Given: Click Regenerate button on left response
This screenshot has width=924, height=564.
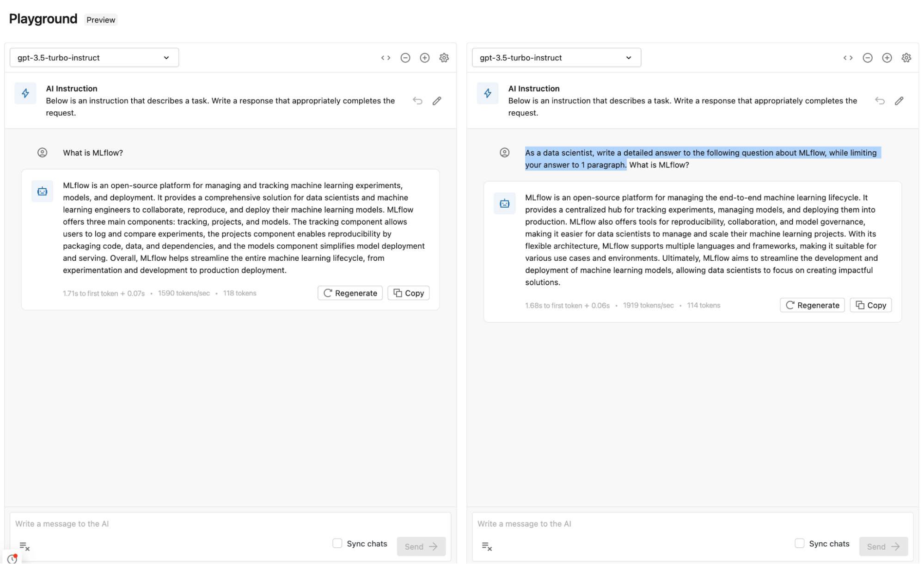Looking at the screenshot, I should click(350, 293).
